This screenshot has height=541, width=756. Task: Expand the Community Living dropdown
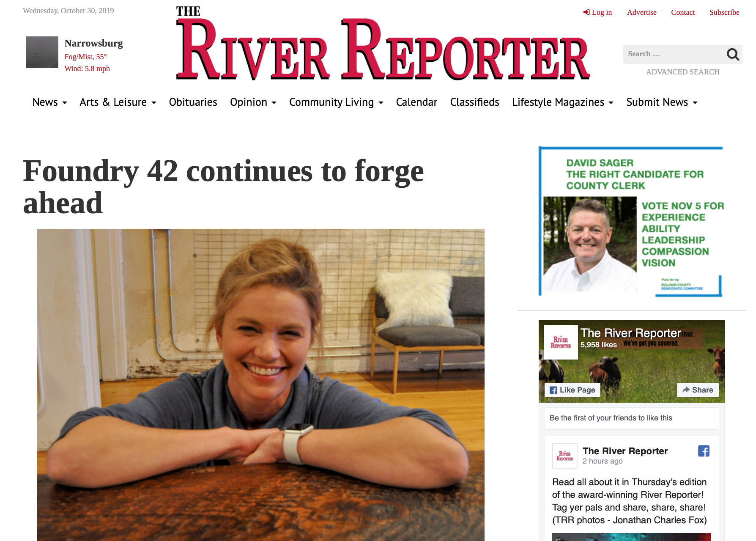pyautogui.click(x=336, y=102)
